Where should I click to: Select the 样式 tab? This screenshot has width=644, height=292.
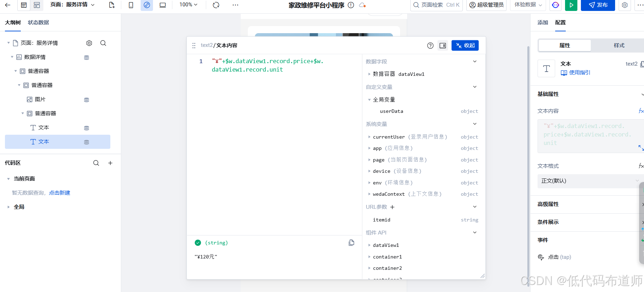[x=619, y=45]
